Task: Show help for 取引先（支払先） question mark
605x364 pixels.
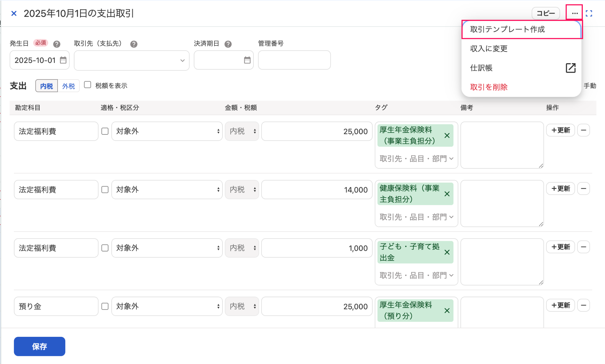Action: (134, 44)
